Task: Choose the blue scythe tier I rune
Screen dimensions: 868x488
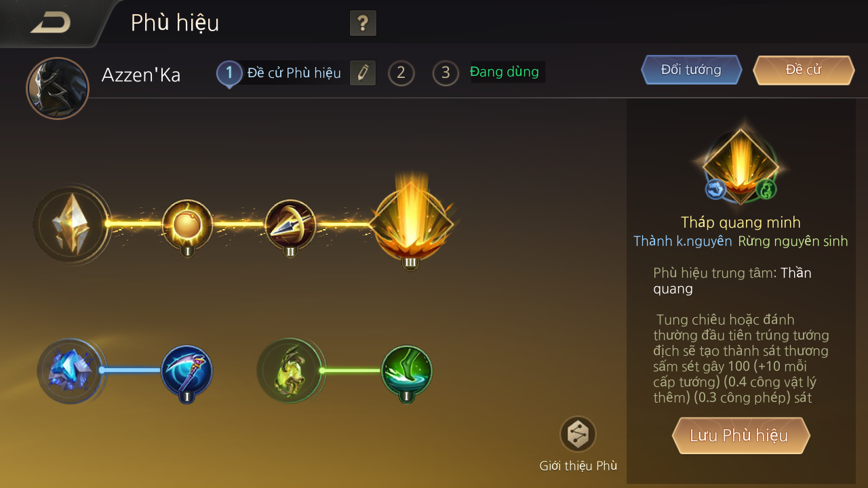Action: pyautogui.click(x=187, y=371)
